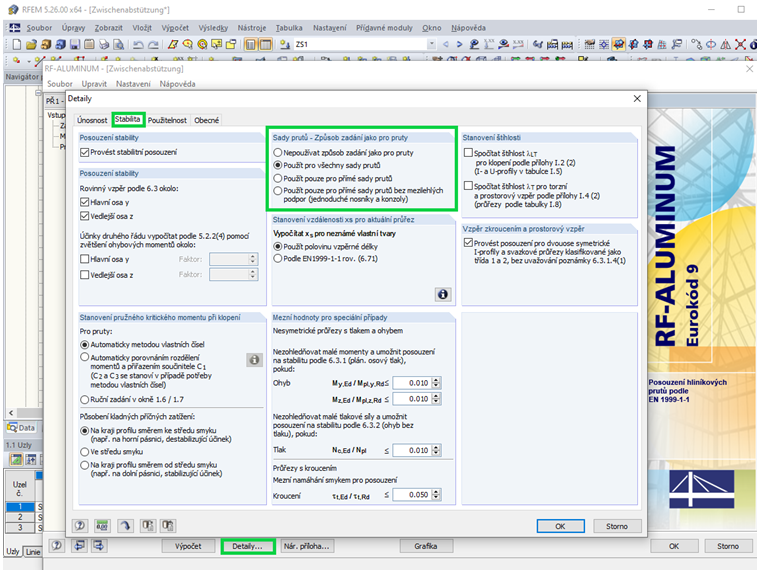Enable second-order effects for 'Hlavní osa y' with Faktor
This screenshot has height=570, width=760.
click(84, 259)
